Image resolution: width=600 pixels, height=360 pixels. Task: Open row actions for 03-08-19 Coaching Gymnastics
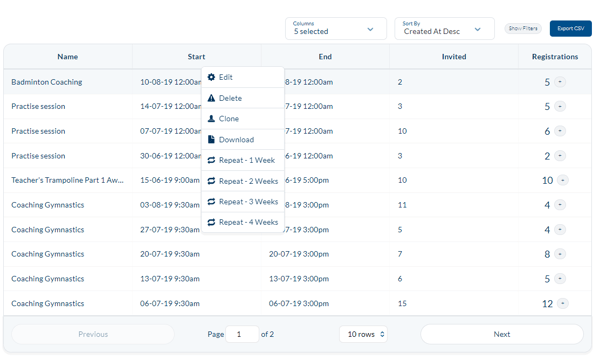tap(560, 205)
